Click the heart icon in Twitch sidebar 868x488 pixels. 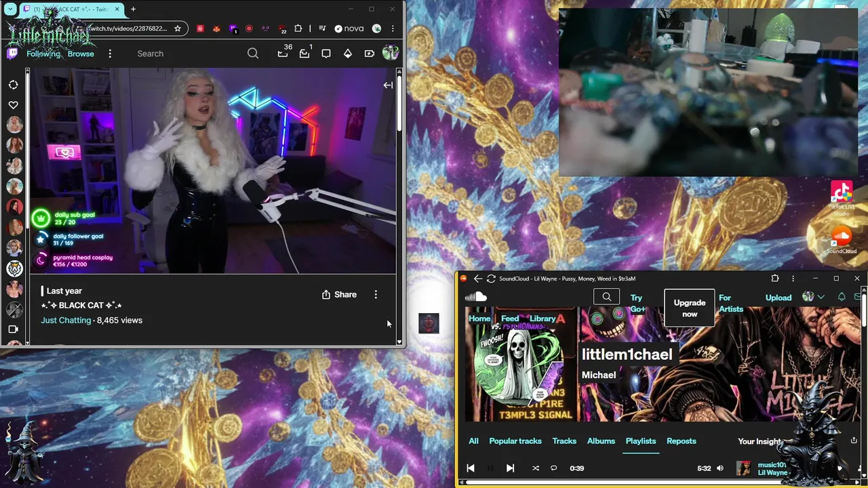[14, 105]
